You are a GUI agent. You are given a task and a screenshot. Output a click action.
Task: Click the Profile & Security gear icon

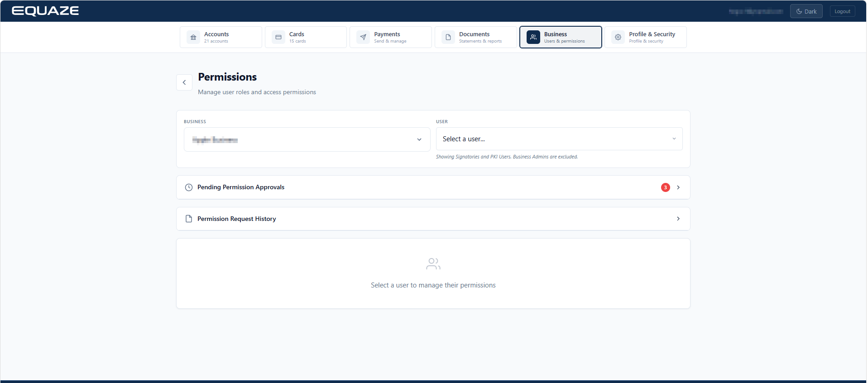618,37
